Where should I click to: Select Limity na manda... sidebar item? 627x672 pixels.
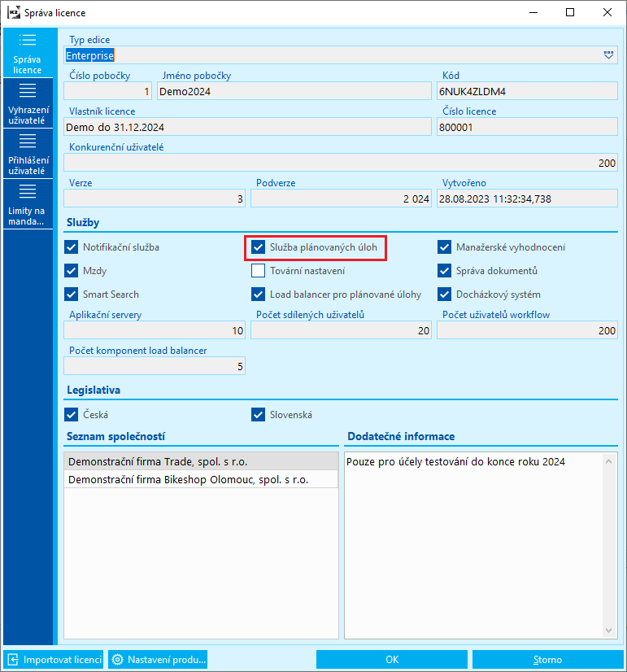28,204
